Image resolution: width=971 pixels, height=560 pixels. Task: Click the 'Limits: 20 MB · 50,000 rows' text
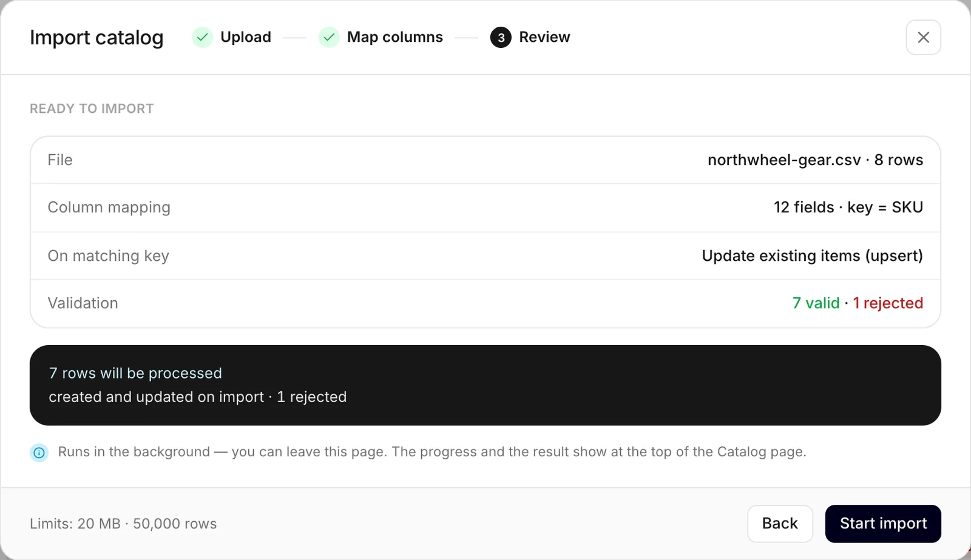[123, 524]
